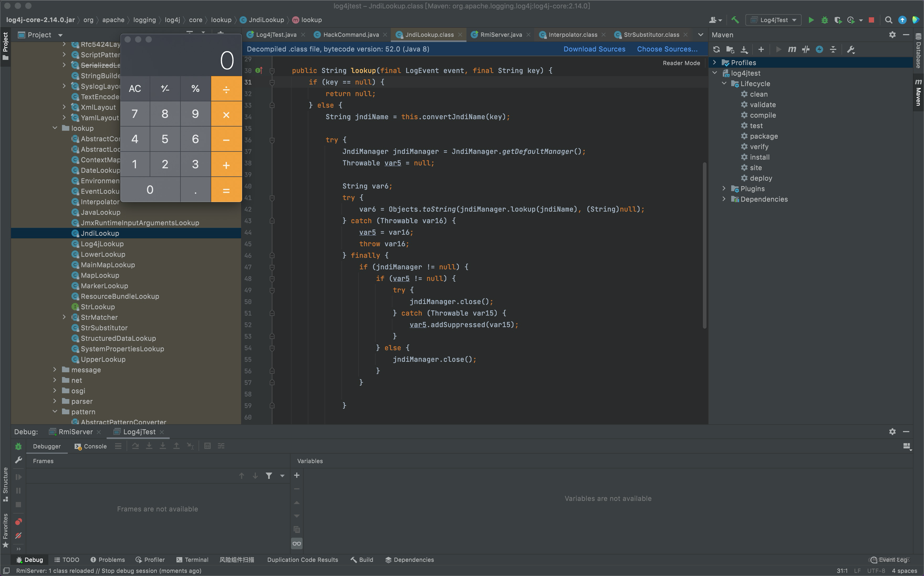Expand the Plugins node in Maven panel
The image size is (924, 576).
click(x=724, y=188)
